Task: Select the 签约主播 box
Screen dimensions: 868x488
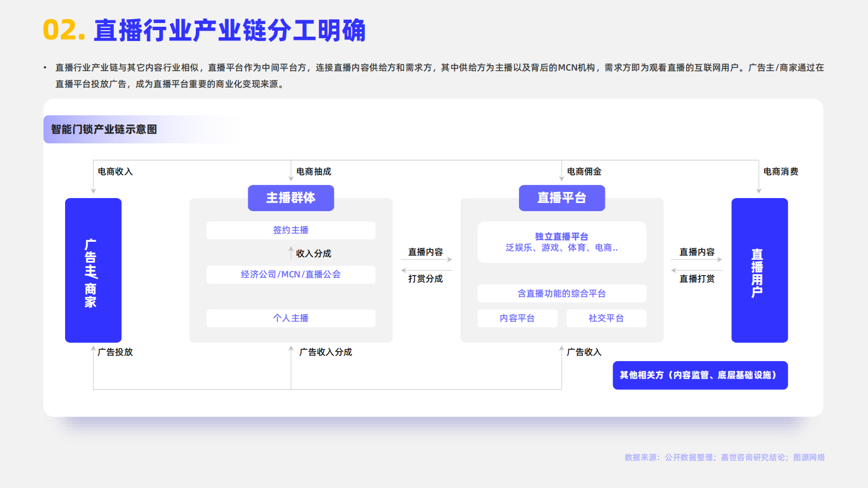Action: tap(290, 230)
